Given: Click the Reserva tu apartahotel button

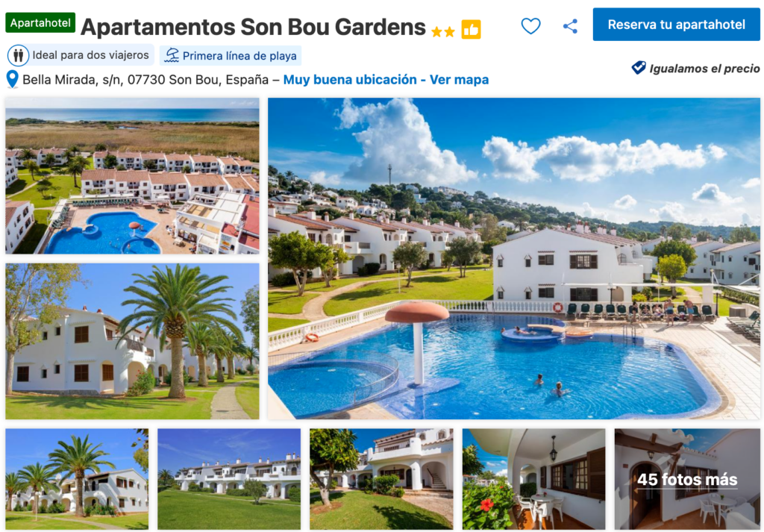Looking at the screenshot, I should (x=676, y=25).
